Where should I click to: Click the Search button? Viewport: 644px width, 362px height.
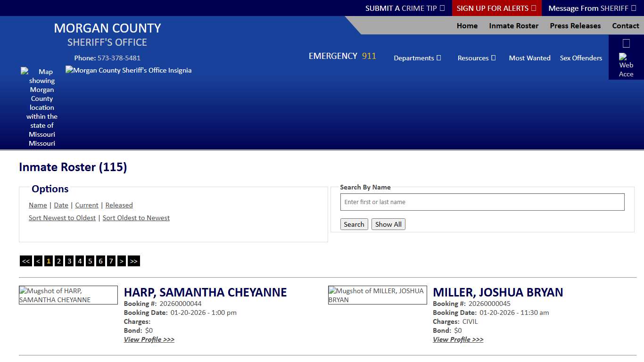click(x=354, y=224)
